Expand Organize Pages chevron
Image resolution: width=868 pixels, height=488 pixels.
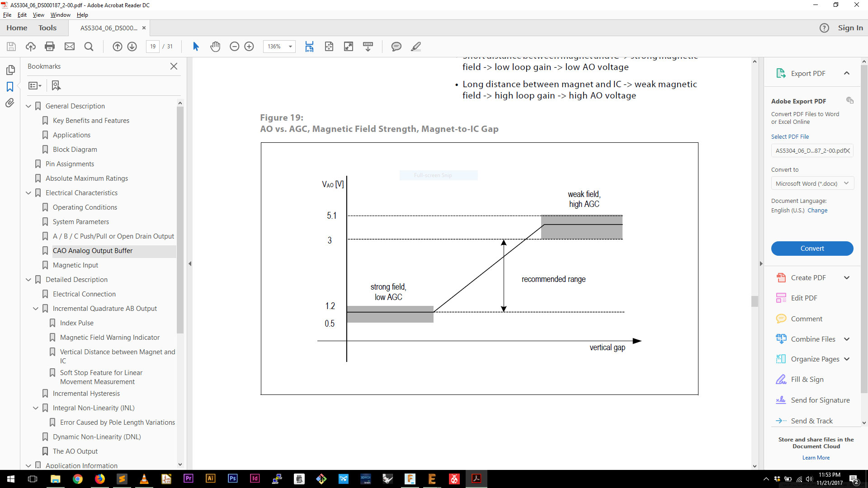[847, 359]
